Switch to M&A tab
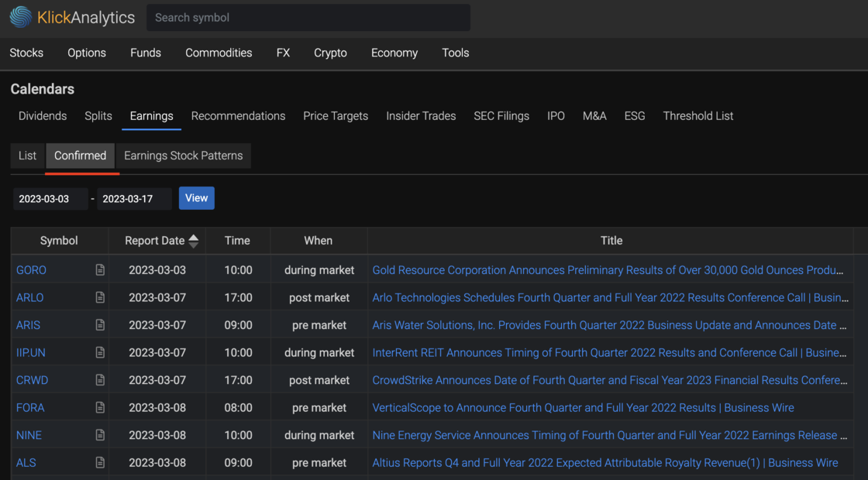Viewport: 868px width, 480px height. point(594,116)
